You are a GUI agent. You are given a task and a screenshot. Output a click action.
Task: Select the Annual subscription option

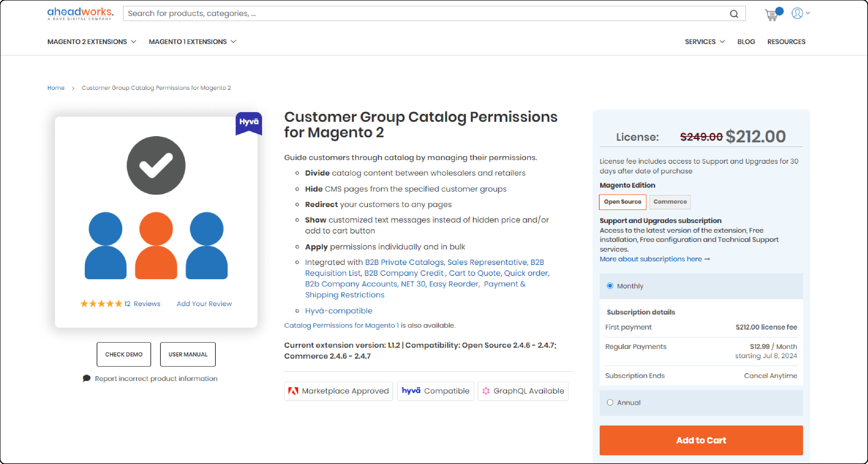coord(610,402)
